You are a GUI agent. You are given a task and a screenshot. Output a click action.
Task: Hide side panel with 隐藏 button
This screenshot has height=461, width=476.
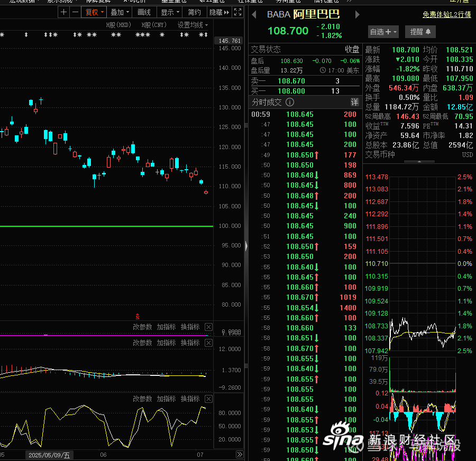coord(219,12)
